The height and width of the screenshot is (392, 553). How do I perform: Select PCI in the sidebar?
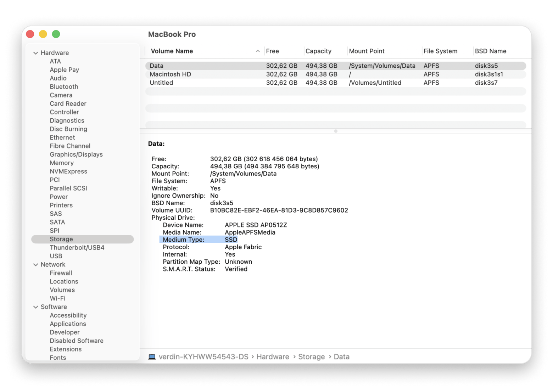(x=55, y=180)
